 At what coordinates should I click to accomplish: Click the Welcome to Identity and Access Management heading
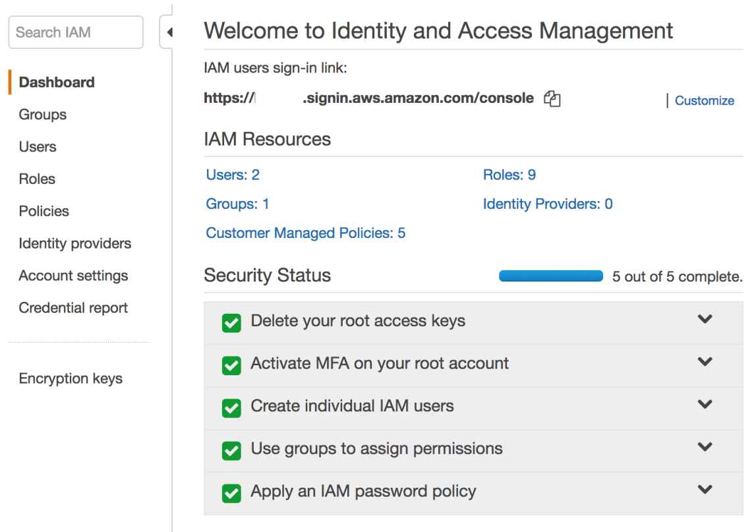coord(438,31)
